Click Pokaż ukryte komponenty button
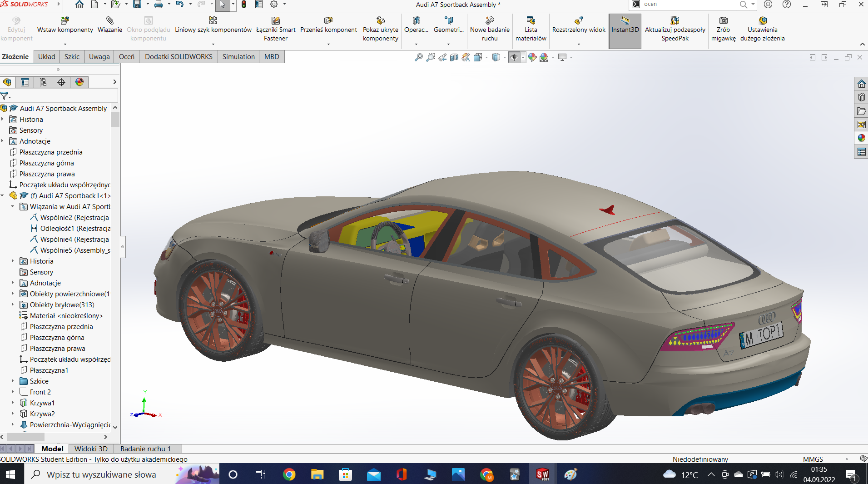This screenshot has width=868, height=484. tap(381, 29)
